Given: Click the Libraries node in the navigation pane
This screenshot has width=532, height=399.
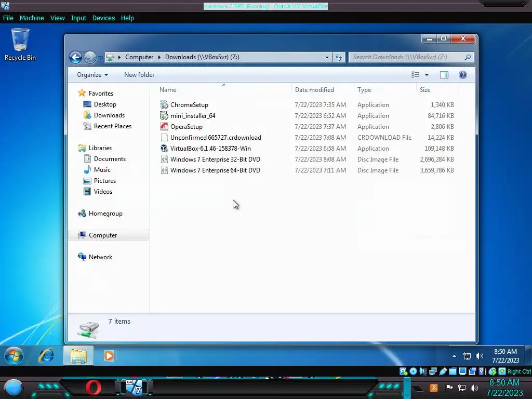Looking at the screenshot, I should [100, 148].
